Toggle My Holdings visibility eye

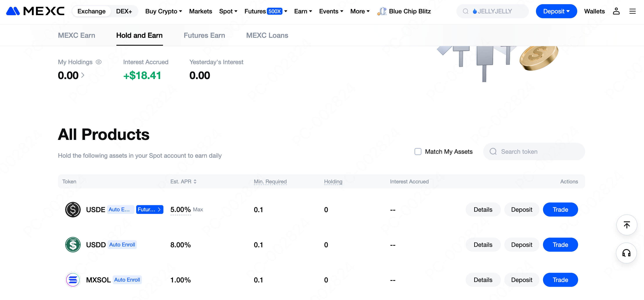(99, 62)
